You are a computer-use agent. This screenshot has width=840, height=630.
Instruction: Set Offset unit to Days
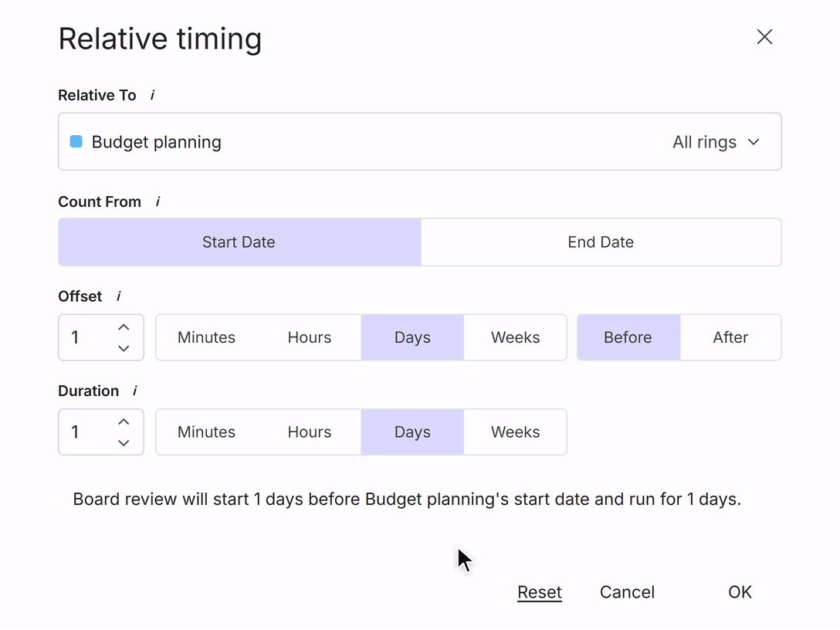coord(412,337)
